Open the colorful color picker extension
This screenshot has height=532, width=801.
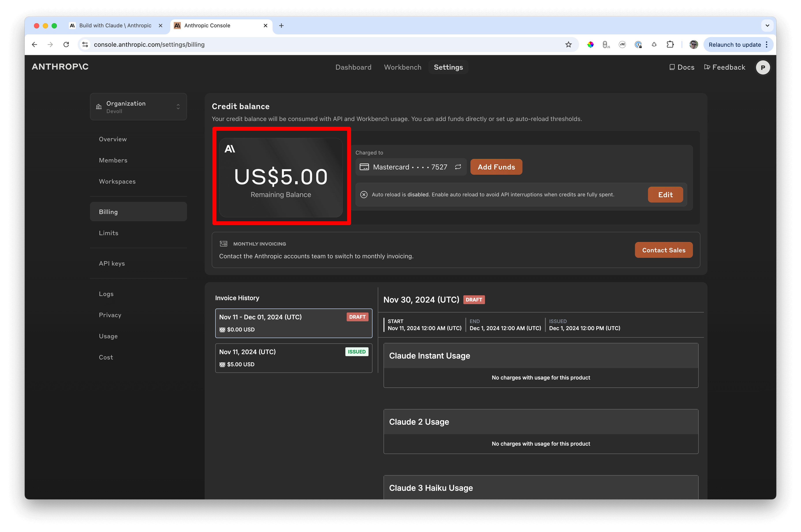tap(590, 45)
